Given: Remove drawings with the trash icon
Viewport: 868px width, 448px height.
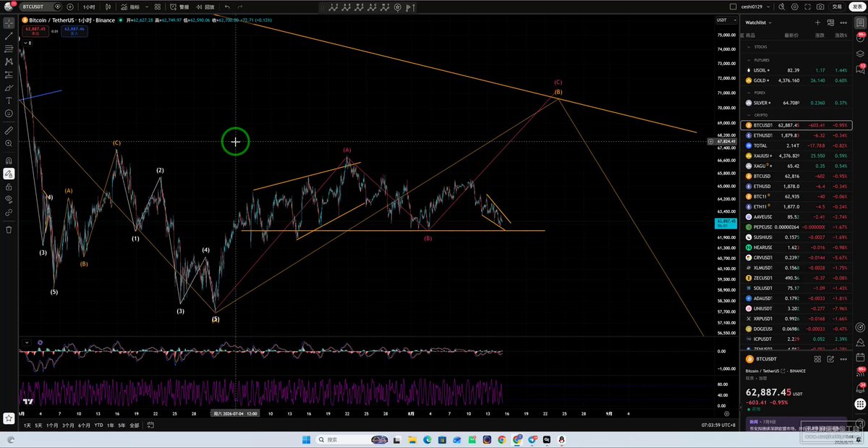Looking at the screenshot, I should point(9,229).
